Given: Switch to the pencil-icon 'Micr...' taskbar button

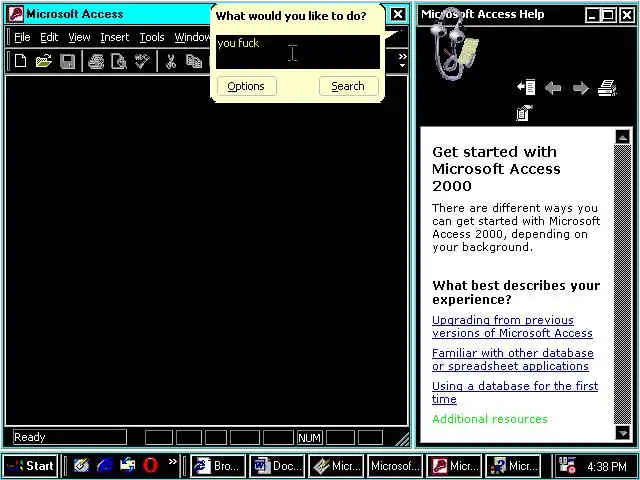Looking at the screenshot, I should [336, 466].
